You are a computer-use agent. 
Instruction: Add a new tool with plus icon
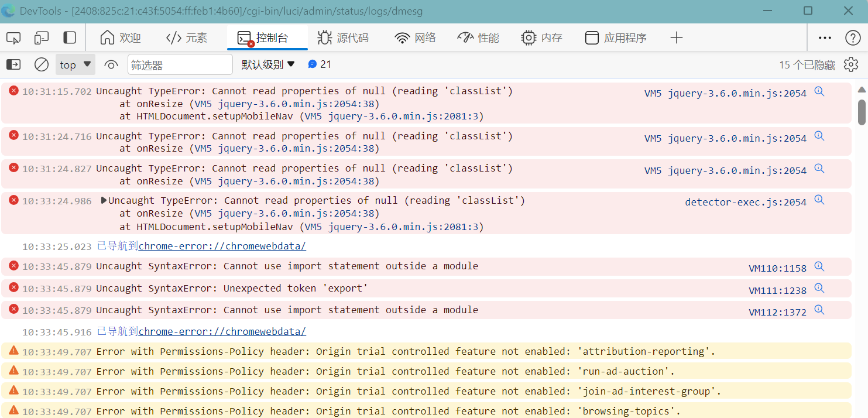(x=676, y=38)
